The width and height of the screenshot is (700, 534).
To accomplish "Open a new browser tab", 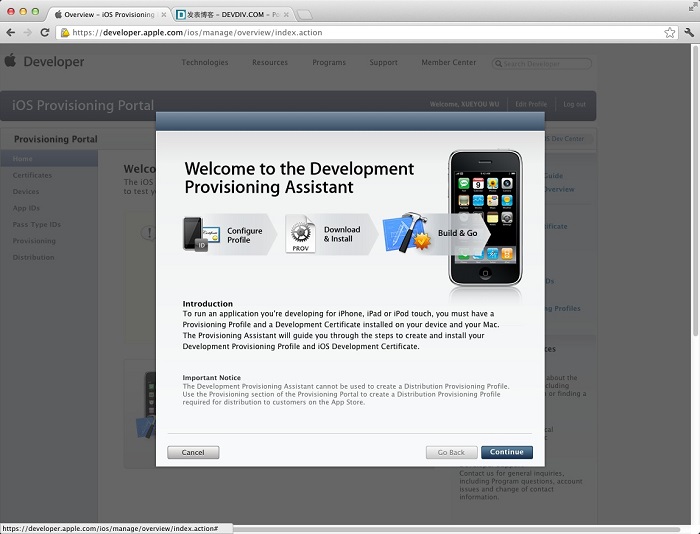I will point(304,15).
